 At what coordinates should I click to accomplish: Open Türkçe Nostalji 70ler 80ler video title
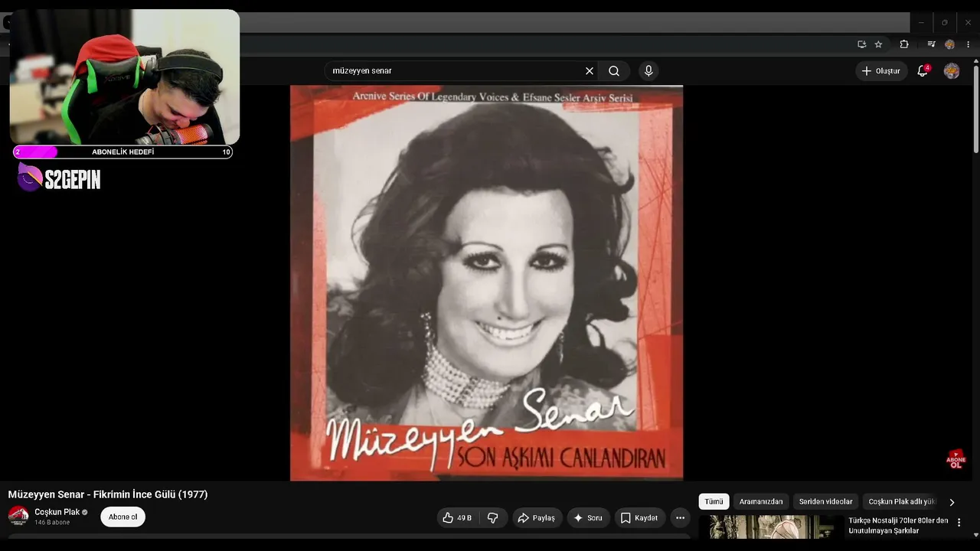tap(898, 526)
